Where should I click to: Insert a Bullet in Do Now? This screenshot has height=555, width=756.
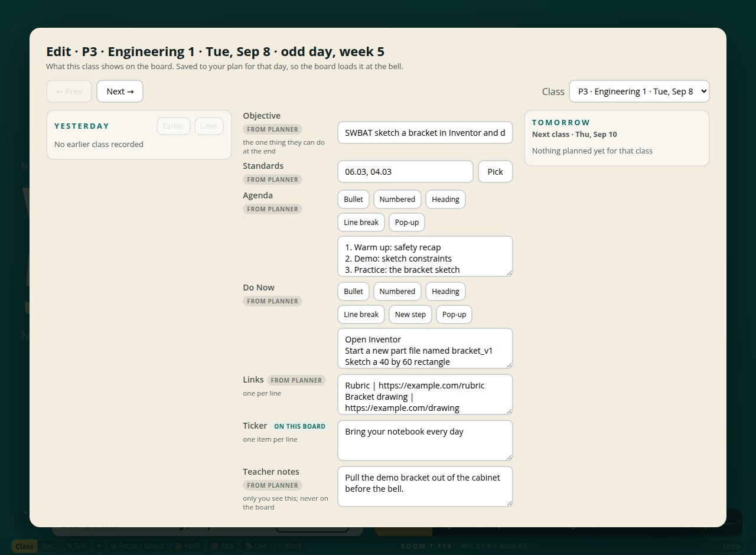point(353,292)
